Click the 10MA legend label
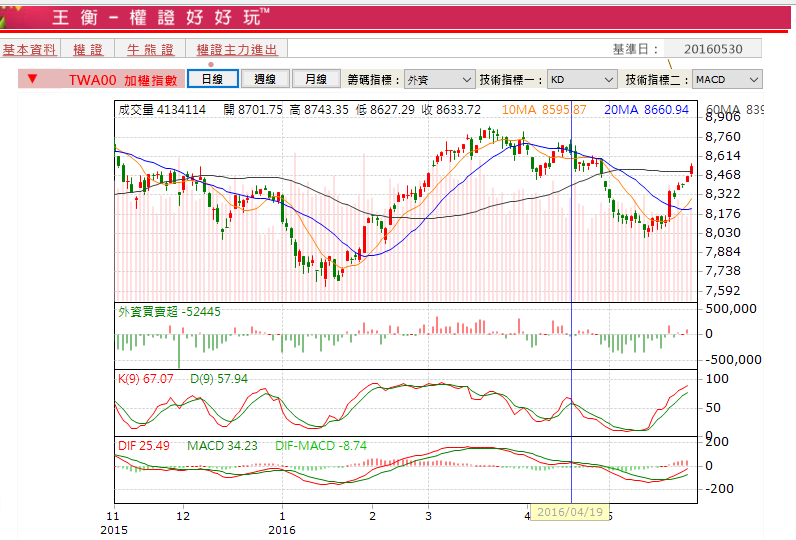Image resolution: width=796 pixels, height=540 pixels. tap(544, 109)
